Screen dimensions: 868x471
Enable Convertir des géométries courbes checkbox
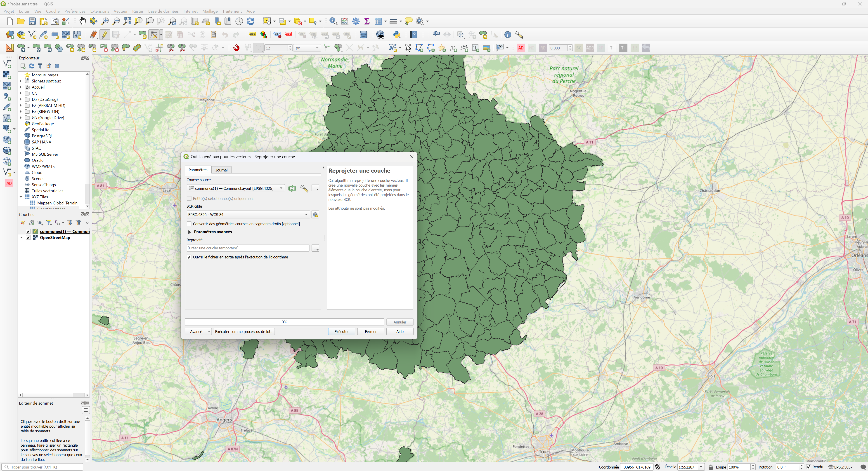189,224
